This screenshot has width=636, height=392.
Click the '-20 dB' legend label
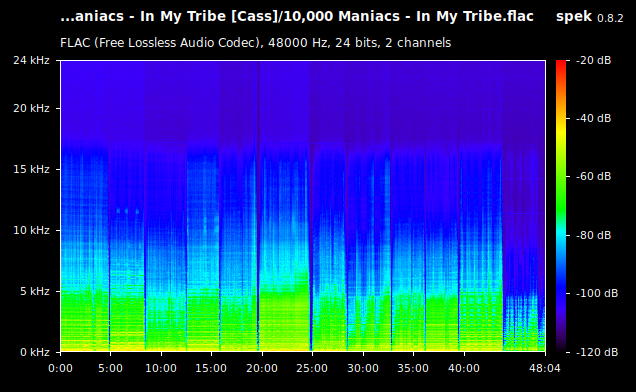point(593,60)
